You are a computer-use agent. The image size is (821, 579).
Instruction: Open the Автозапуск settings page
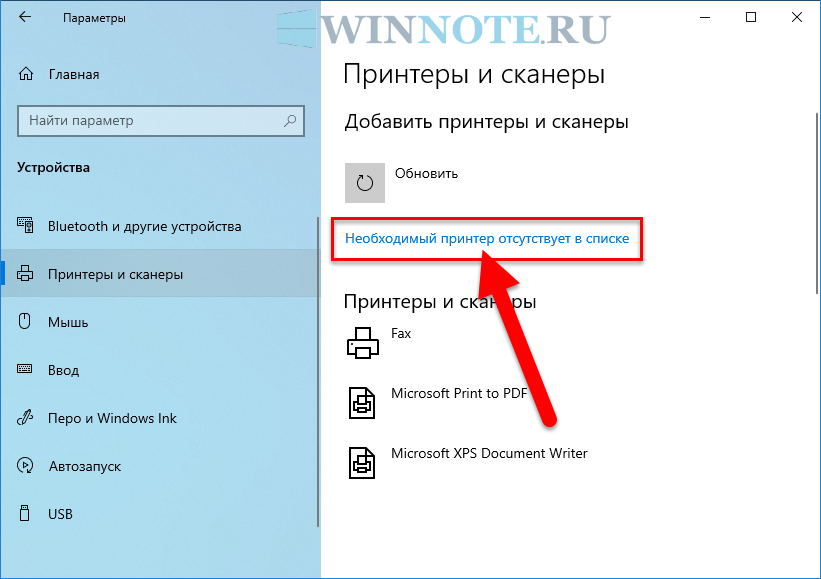pyautogui.click(x=159, y=466)
